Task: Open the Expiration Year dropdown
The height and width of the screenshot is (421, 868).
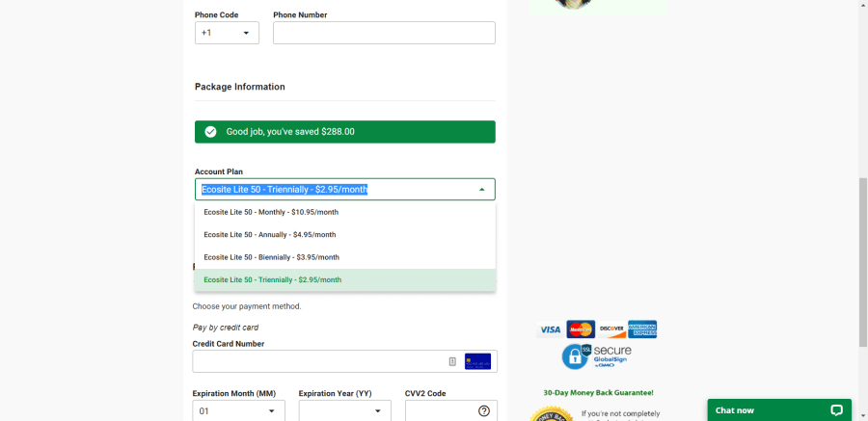Action: 345,411
